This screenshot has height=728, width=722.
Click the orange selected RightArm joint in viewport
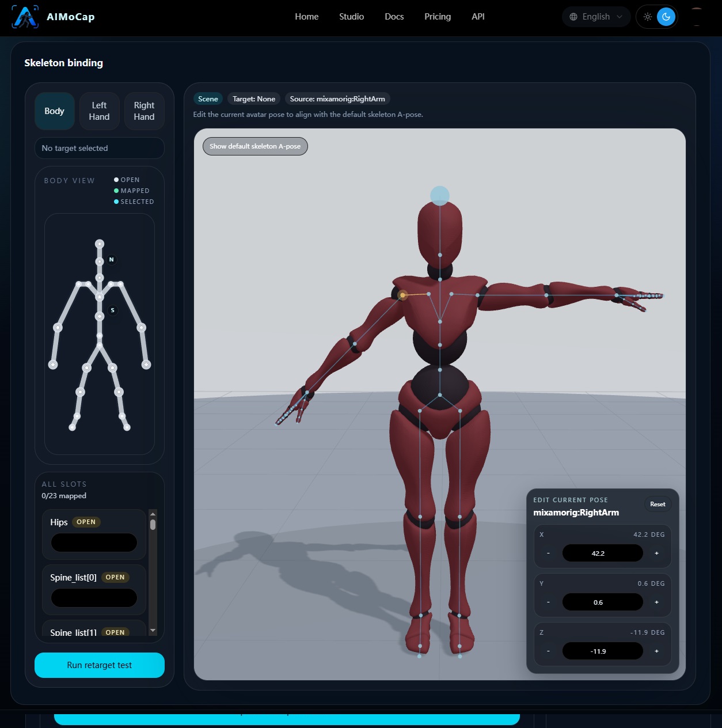click(403, 295)
